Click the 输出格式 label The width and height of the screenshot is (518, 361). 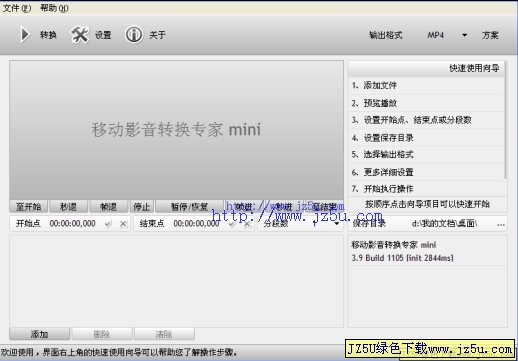[386, 35]
